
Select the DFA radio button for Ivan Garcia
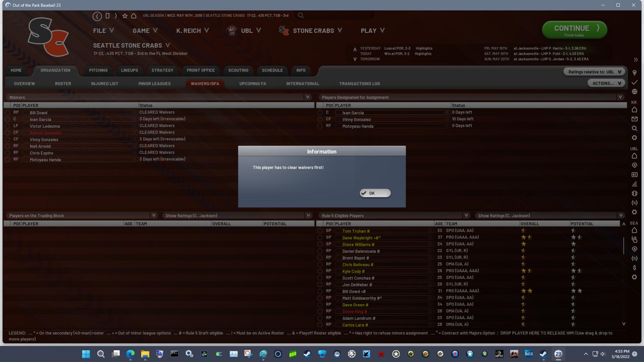click(320, 113)
